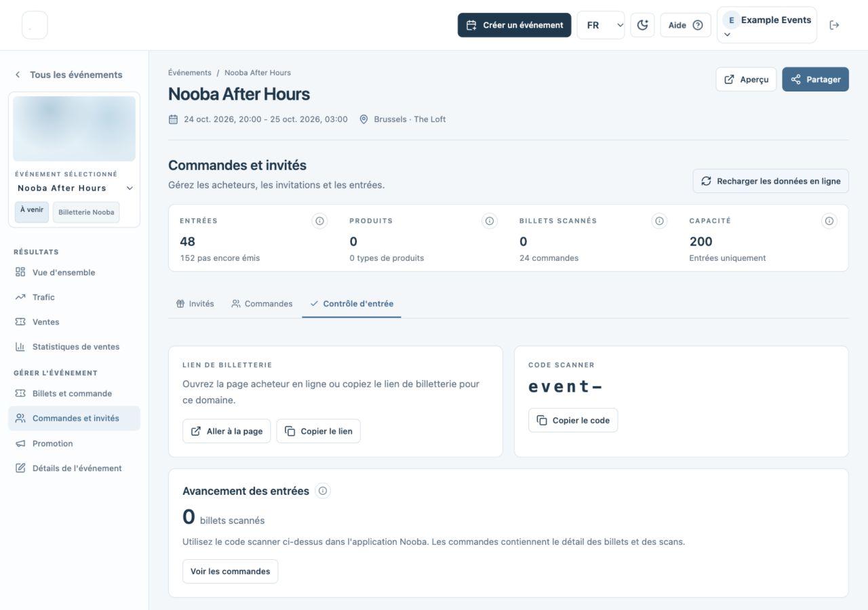The height and width of the screenshot is (610, 868).
Task: Open Ventes in the sidebar
Action: point(74,322)
